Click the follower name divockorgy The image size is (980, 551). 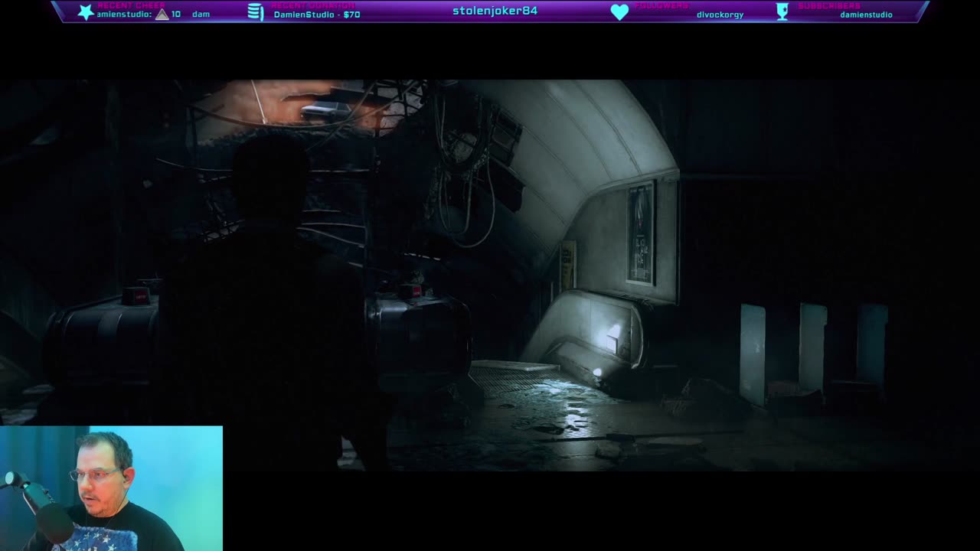[x=720, y=15]
